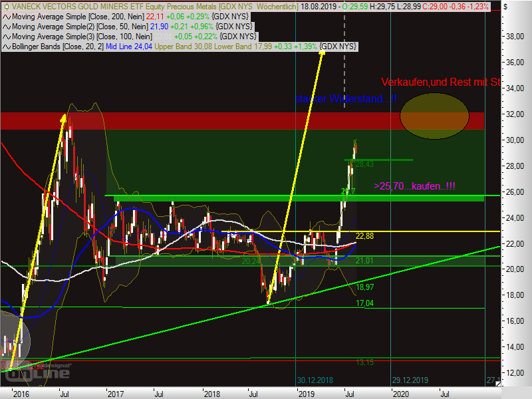Viewport: 532px width, 399px height.
Task: Select the Moving Average Simple 200 legend line
Action: click(x=126, y=17)
